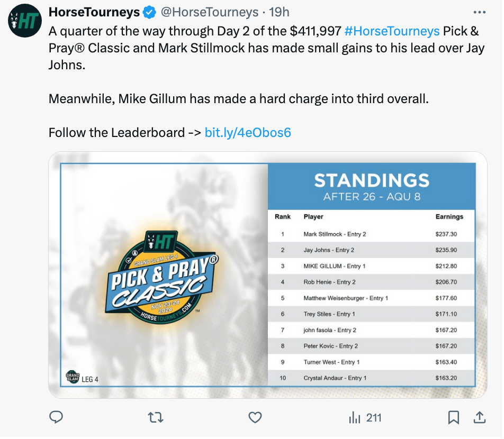View tweet analytics showing 211 views
The image size is (504, 439).
(x=365, y=417)
